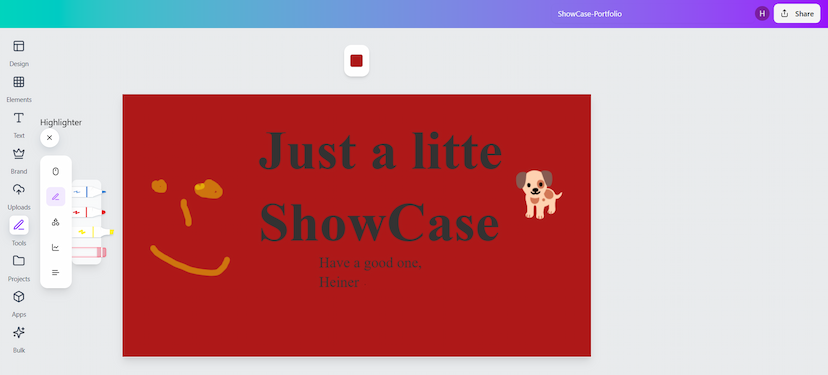
Task: Click the ShowCase-Portfolio document title
Action: pos(589,14)
